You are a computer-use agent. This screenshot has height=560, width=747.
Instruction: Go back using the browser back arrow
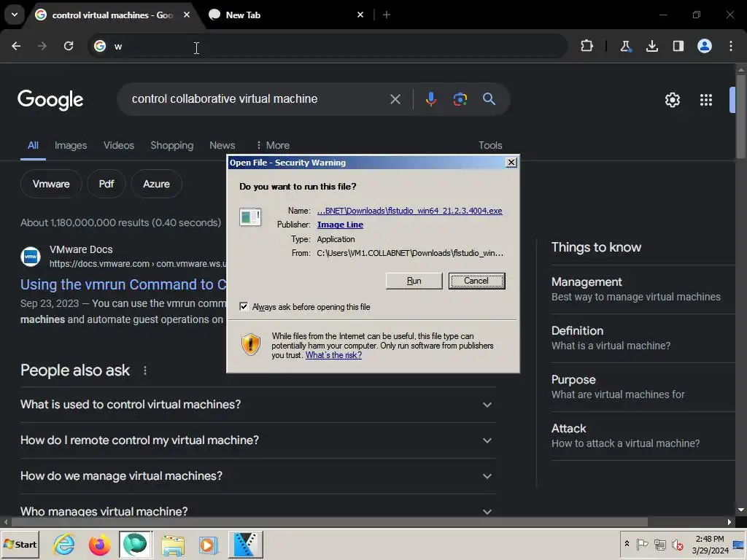(x=16, y=46)
